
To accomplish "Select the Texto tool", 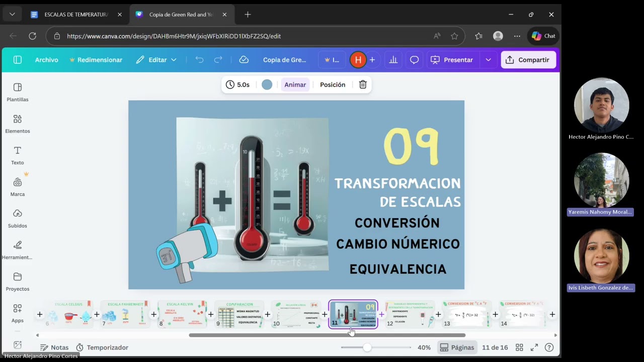I will click(18, 156).
